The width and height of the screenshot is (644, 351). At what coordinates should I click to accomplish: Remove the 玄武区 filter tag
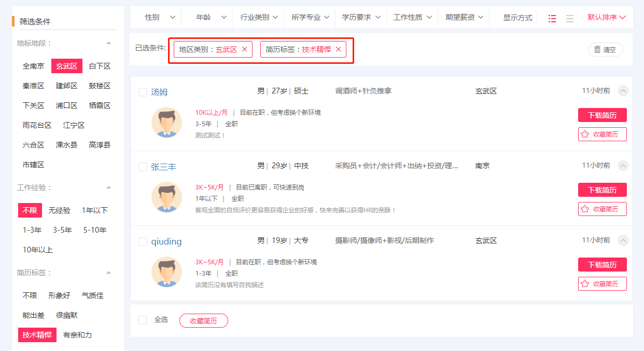pos(245,49)
